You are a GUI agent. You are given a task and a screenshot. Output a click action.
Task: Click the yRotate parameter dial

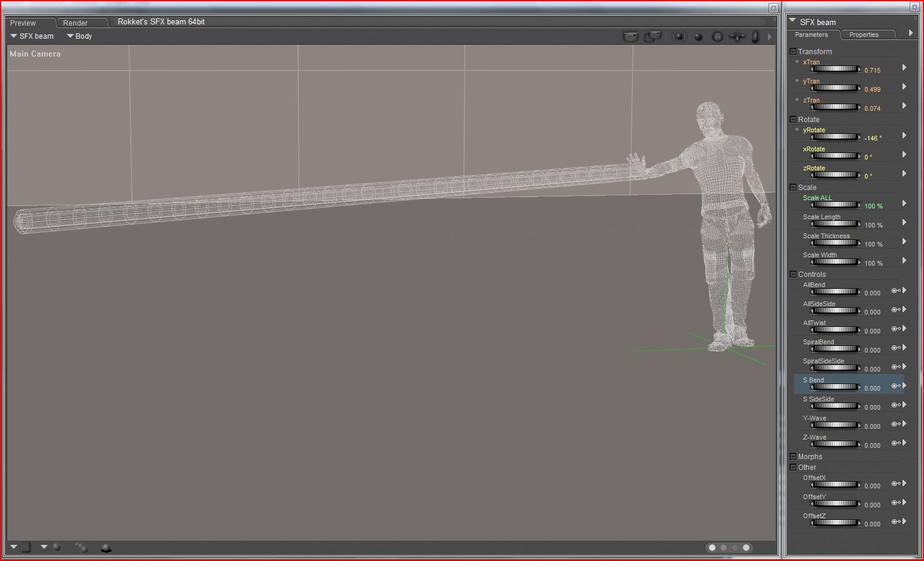pos(835,137)
